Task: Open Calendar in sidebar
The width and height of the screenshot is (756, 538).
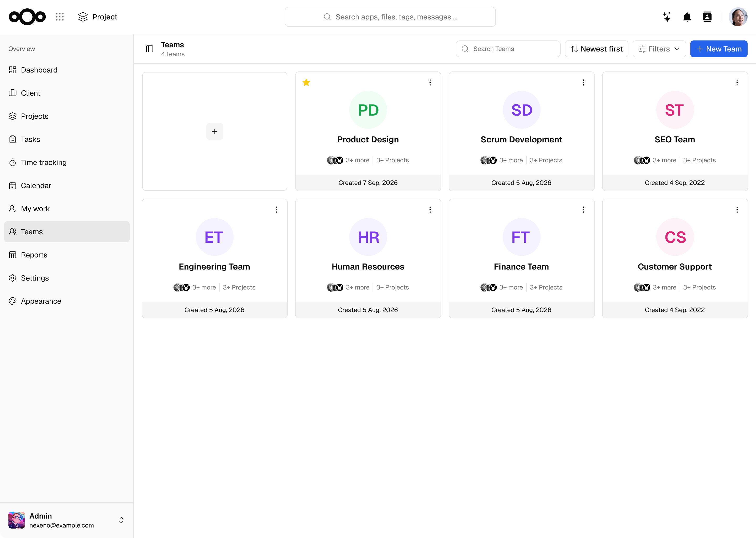Action: (x=67, y=185)
